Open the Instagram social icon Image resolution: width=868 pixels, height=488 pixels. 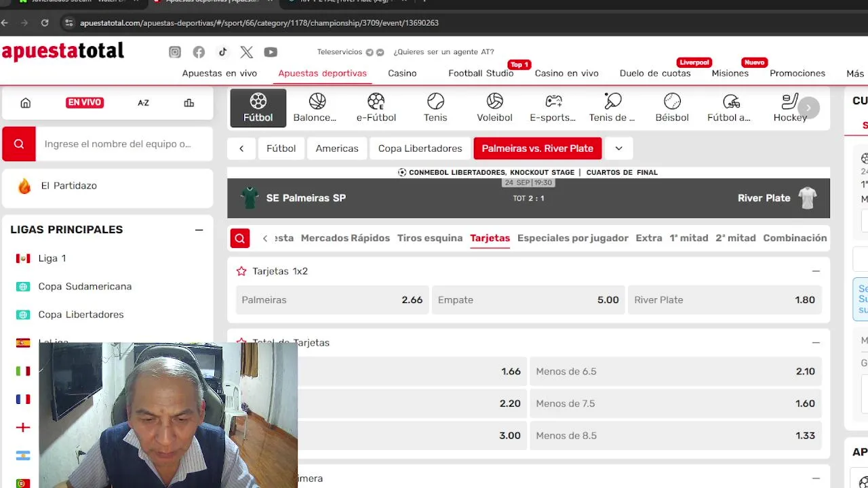pyautogui.click(x=175, y=52)
